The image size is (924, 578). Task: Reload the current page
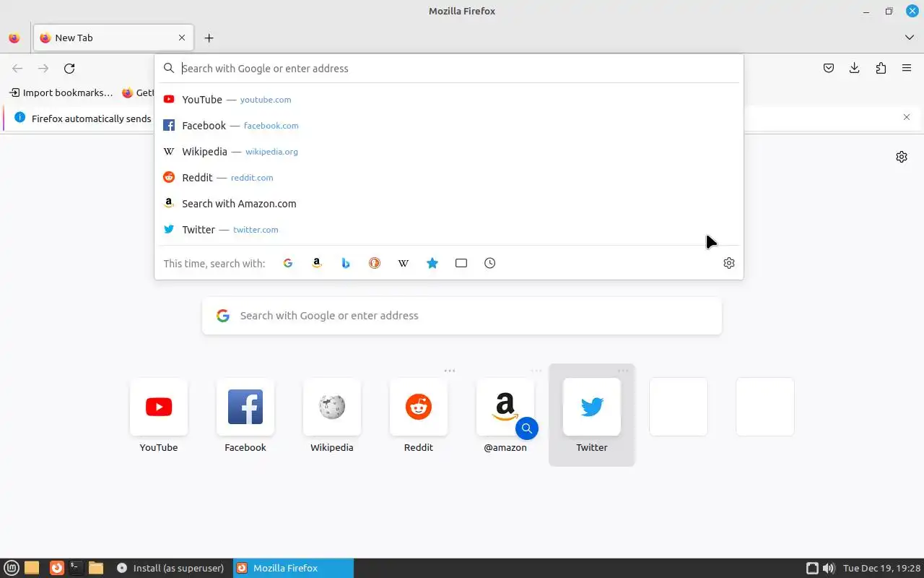click(69, 68)
